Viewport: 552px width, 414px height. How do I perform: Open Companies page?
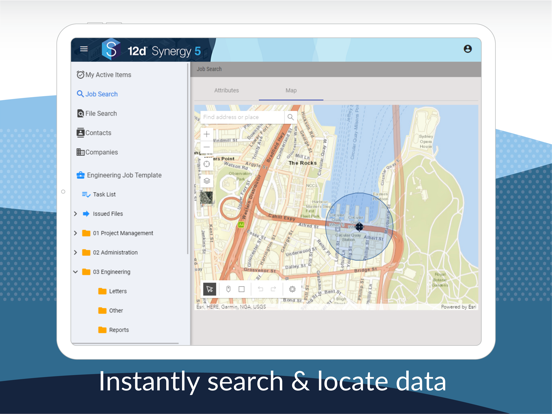pos(97,152)
